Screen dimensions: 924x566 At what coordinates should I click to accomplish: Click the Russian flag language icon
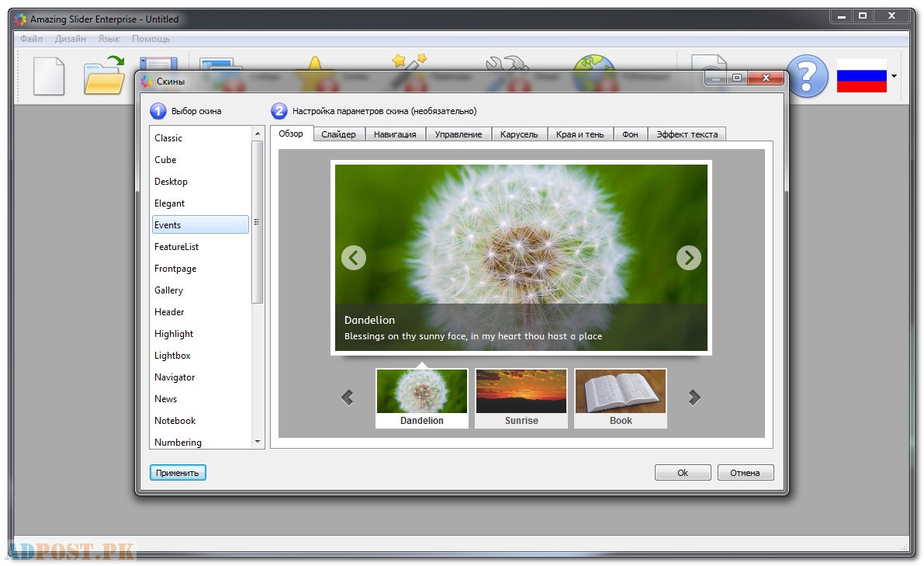(861, 75)
